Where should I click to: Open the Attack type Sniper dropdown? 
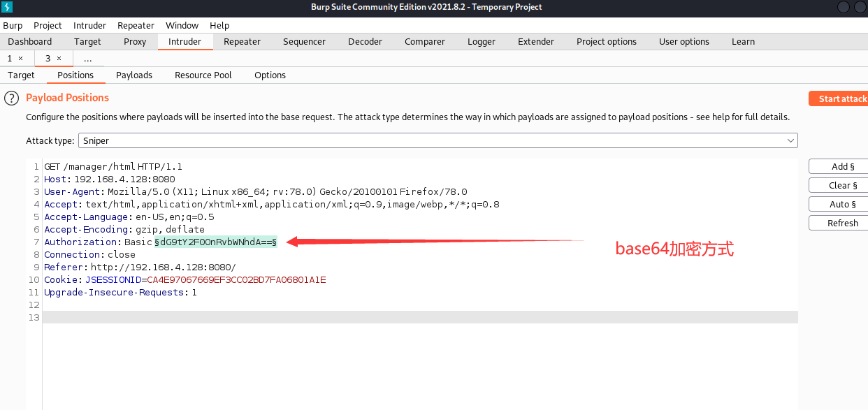tap(437, 140)
